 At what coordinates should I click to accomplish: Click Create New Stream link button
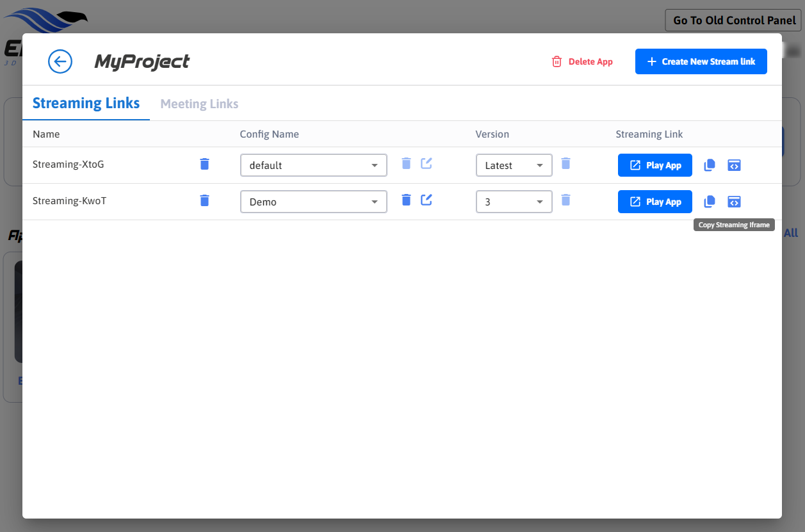click(x=701, y=61)
